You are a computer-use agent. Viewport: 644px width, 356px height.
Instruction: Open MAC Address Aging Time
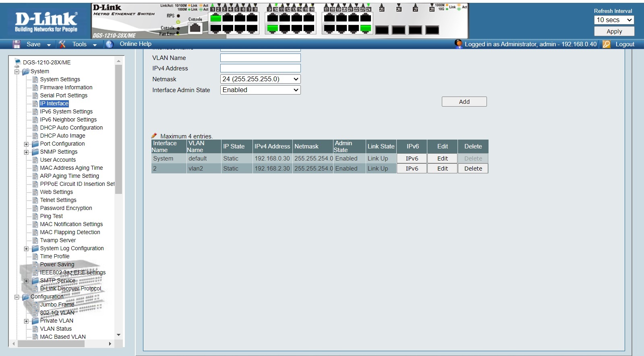pos(71,168)
